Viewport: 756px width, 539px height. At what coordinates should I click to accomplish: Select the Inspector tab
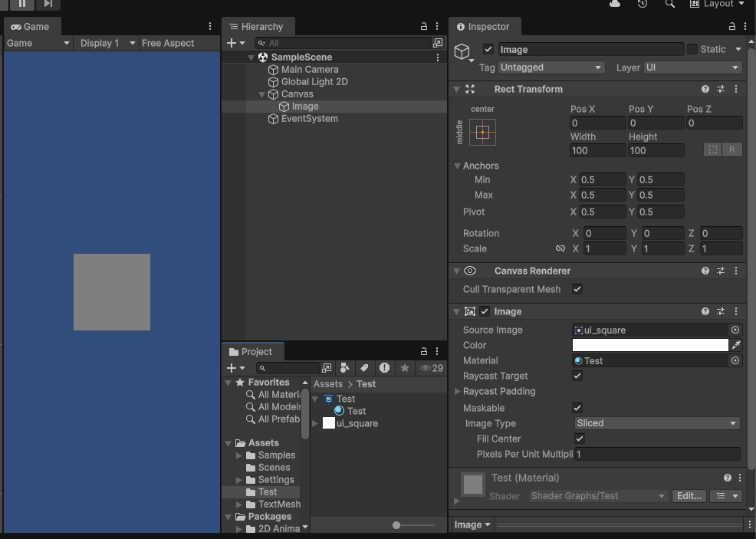point(483,27)
